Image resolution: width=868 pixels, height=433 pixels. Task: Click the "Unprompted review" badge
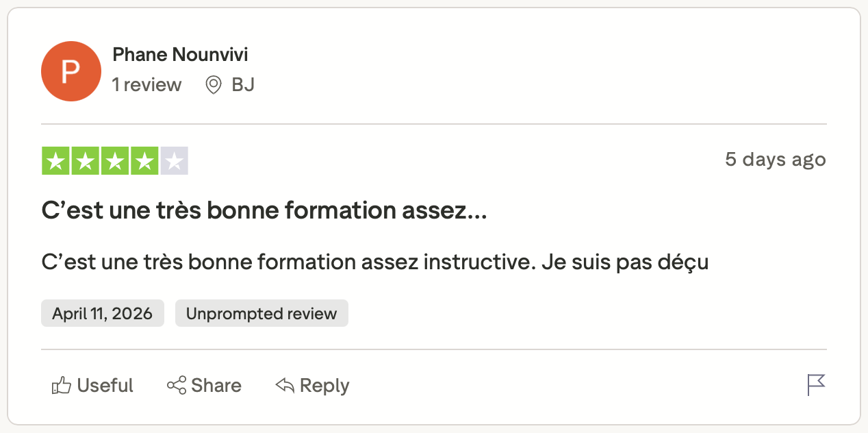click(261, 314)
